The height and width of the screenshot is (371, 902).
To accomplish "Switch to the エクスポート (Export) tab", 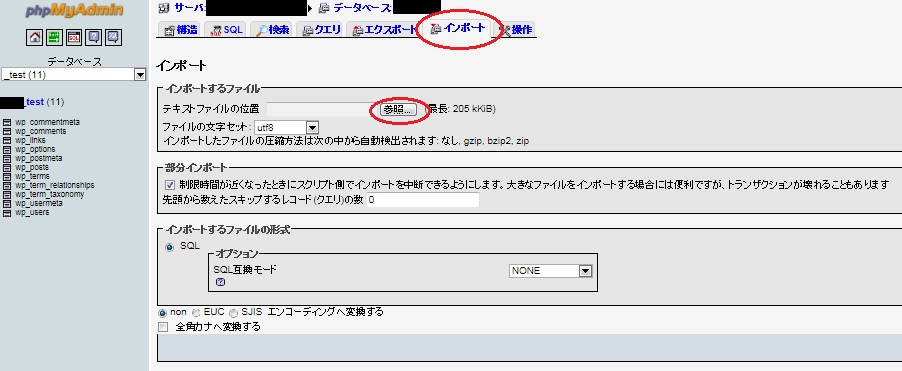I will (x=383, y=30).
